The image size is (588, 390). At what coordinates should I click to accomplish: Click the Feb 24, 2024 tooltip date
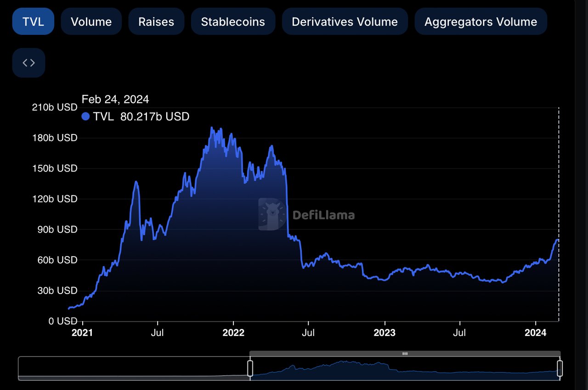click(x=115, y=99)
